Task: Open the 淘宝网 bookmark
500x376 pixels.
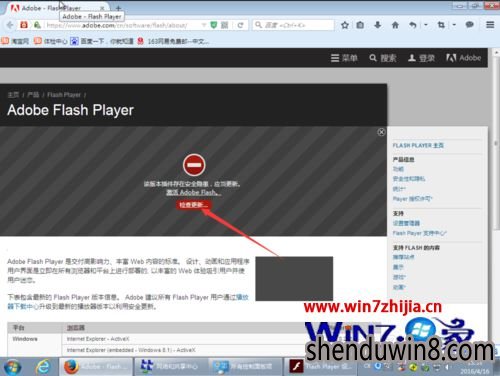Action: [15, 41]
